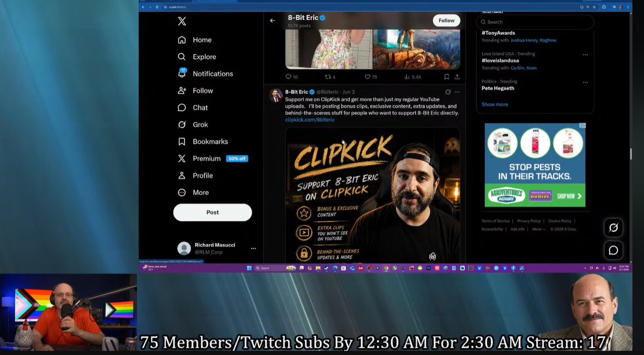Open Accessibility footer link

pyautogui.click(x=492, y=229)
